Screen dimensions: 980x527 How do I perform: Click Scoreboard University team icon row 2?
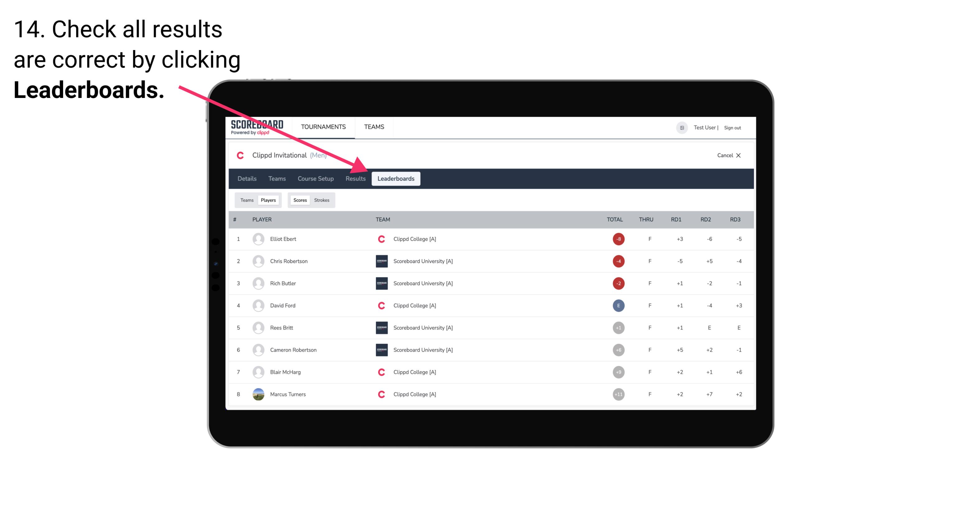click(x=380, y=261)
